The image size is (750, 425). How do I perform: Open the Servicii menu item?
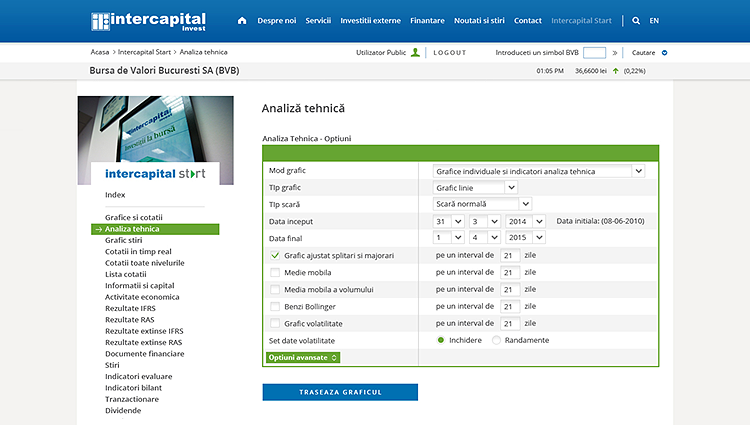coord(318,20)
